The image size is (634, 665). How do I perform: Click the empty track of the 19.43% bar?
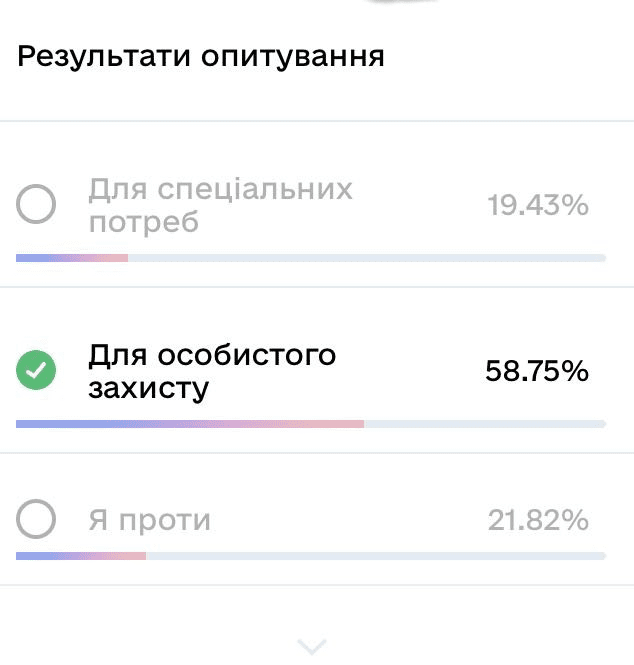367,258
